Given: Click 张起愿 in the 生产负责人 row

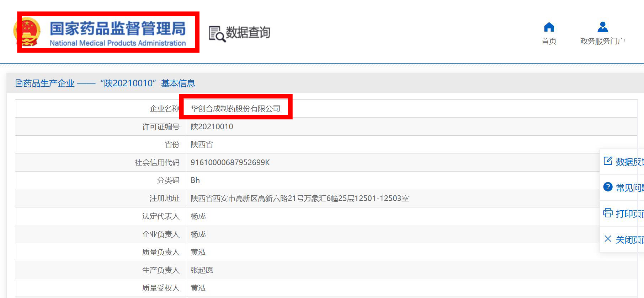Looking at the screenshot, I should (202, 270).
